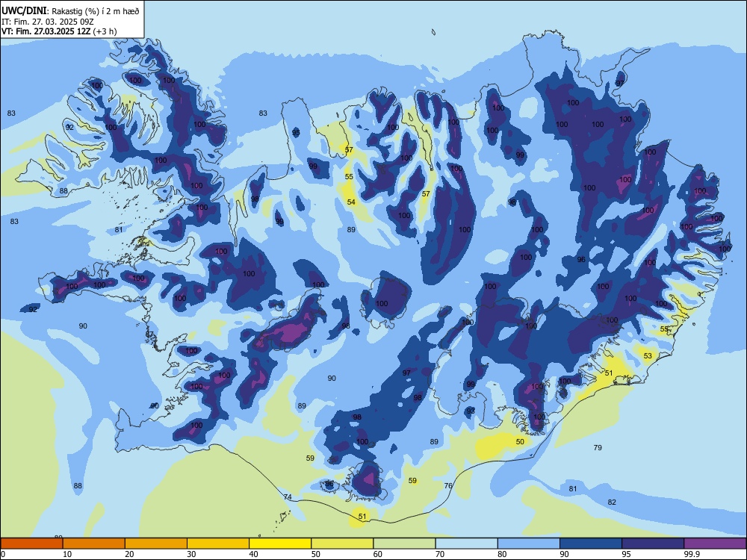Select the legend tick label '70'
This screenshot has width=747, height=560.
440,554
